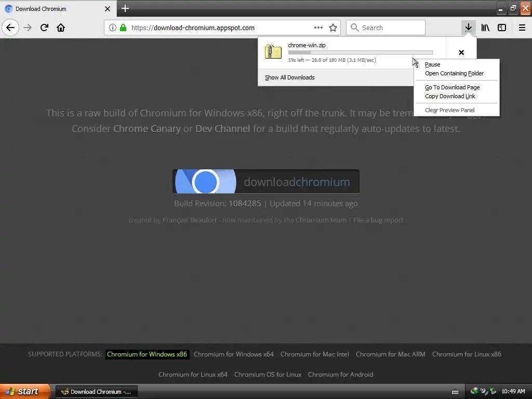Click the green secure connection padlock
Viewport: 532px width, 399px height.
123,28
